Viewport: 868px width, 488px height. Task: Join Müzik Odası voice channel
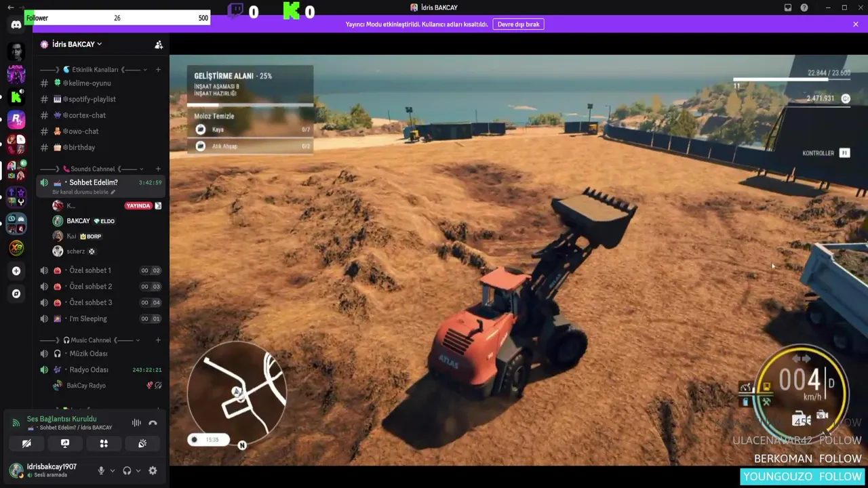point(100,354)
